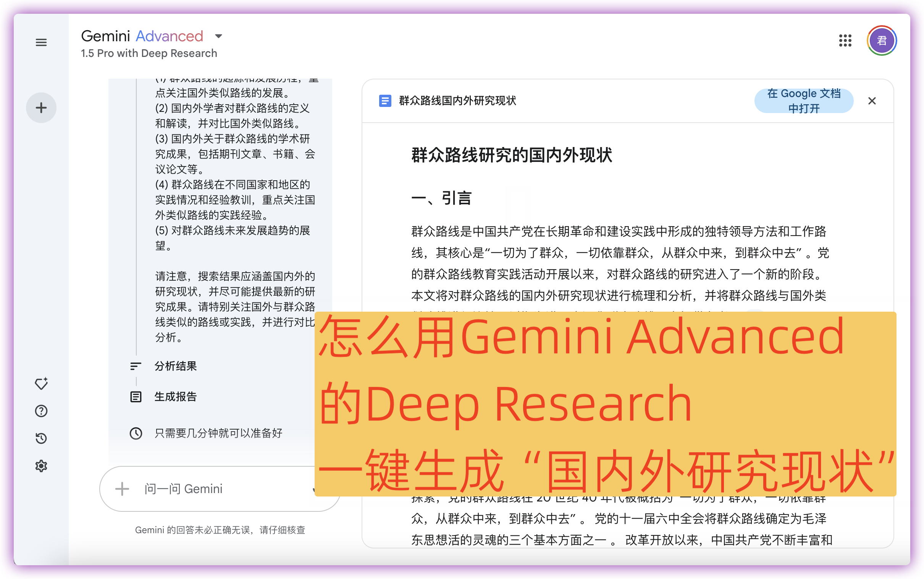Expand the Gemini Advanced model dropdown

click(x=218, y=36)
